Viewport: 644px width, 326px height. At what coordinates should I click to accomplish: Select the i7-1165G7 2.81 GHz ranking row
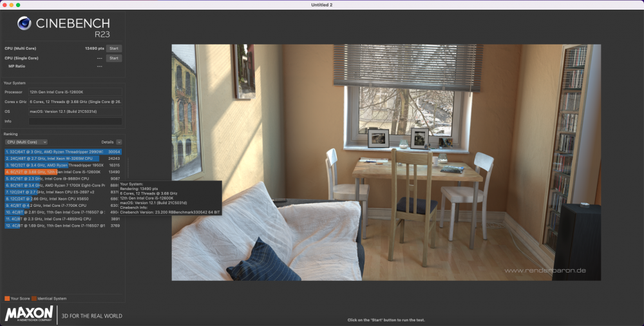pos(63,212)
